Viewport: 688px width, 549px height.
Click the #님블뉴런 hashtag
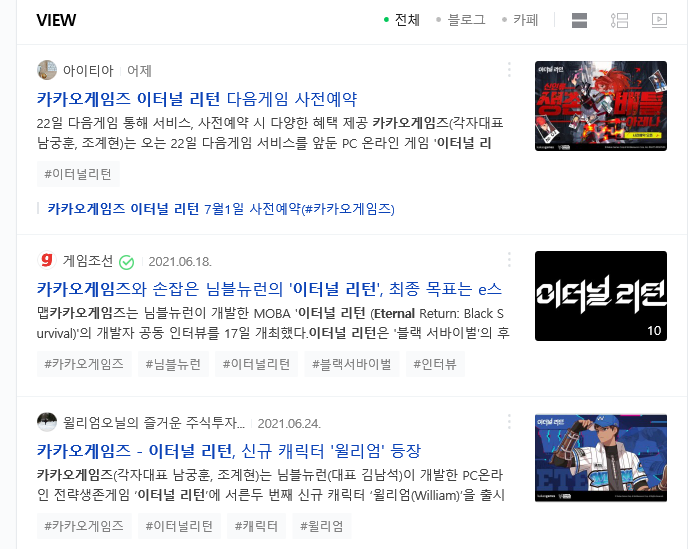173,364
